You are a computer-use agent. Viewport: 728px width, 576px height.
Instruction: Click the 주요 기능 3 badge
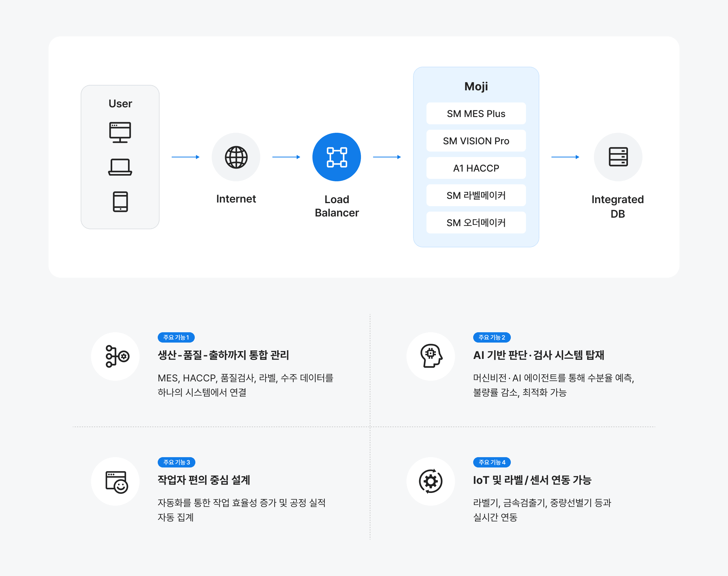pos(177,462)
